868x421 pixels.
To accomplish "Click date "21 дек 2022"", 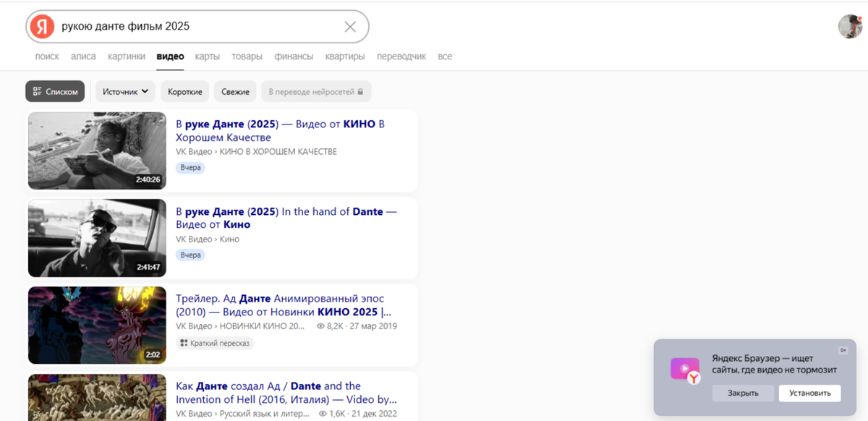I will [375, 414].
